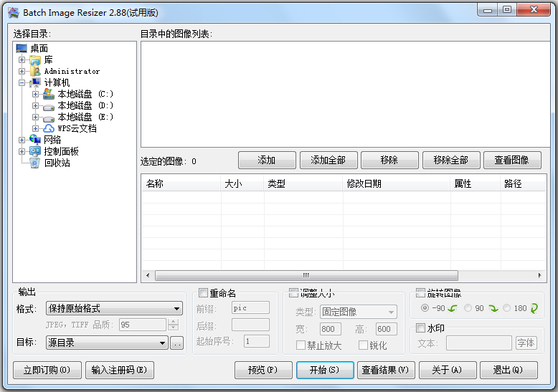Click the 预览(P) preview button
The height and width of the screenshot is (392, 558).
pos(263,371)
